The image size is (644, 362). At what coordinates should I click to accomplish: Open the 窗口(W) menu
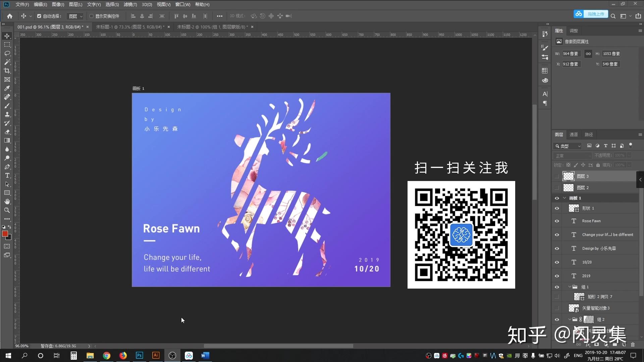pos(182,4)
